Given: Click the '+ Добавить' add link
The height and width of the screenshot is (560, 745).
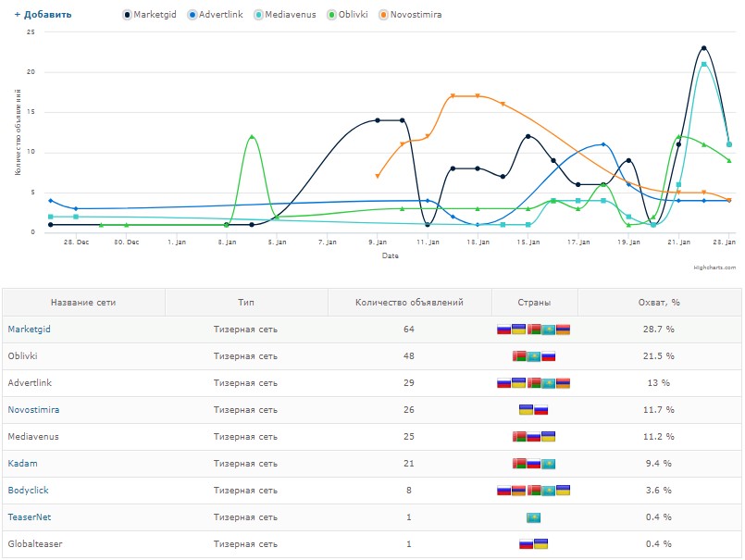Looking at the screenshot, I should click(43, 15).
